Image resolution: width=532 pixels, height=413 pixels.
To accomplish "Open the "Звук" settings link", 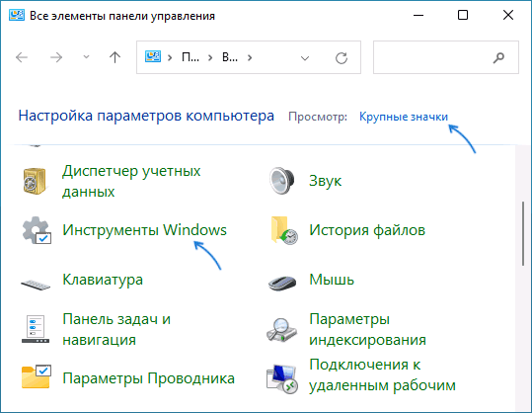I will 325,181.
